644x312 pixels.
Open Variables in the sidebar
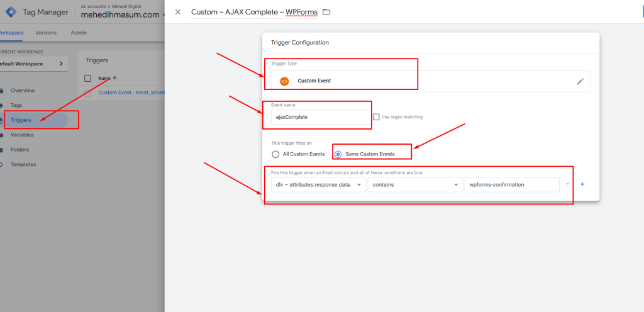[x=22, y=135]
